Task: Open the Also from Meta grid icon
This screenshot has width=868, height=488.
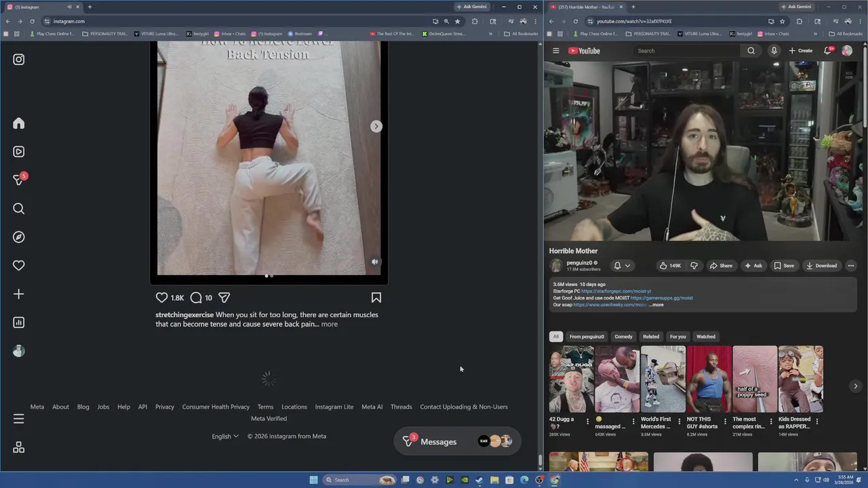Action: tap(18, 447)
